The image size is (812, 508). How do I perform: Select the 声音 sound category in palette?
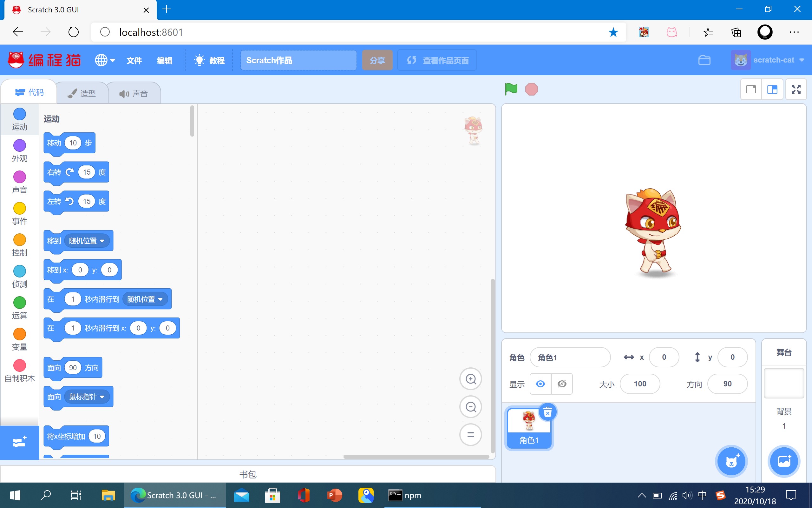tap(19, 183)
